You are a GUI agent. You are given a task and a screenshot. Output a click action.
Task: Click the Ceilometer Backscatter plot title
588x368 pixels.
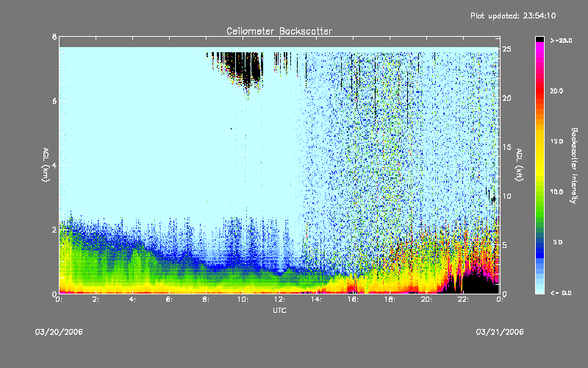tap(279, 31)
